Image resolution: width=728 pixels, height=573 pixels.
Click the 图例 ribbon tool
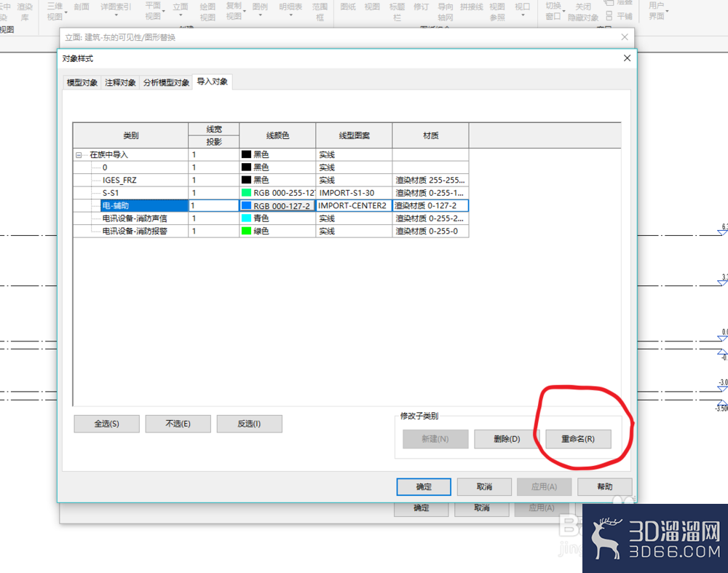coord(260,9)
